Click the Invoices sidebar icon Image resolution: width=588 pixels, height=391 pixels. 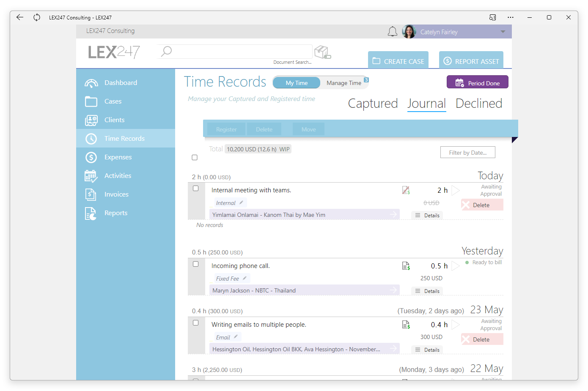[91, 194]
